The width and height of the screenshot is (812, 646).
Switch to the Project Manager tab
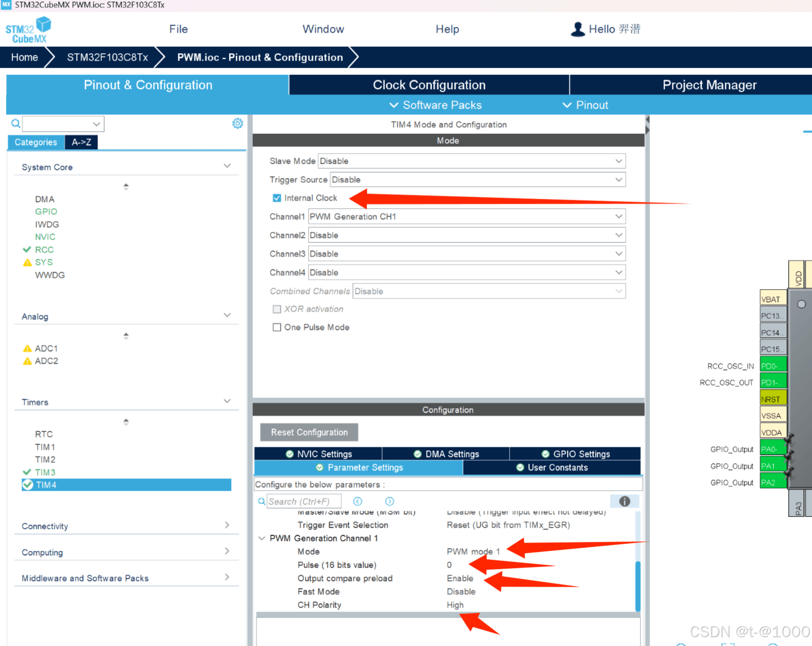709,85
